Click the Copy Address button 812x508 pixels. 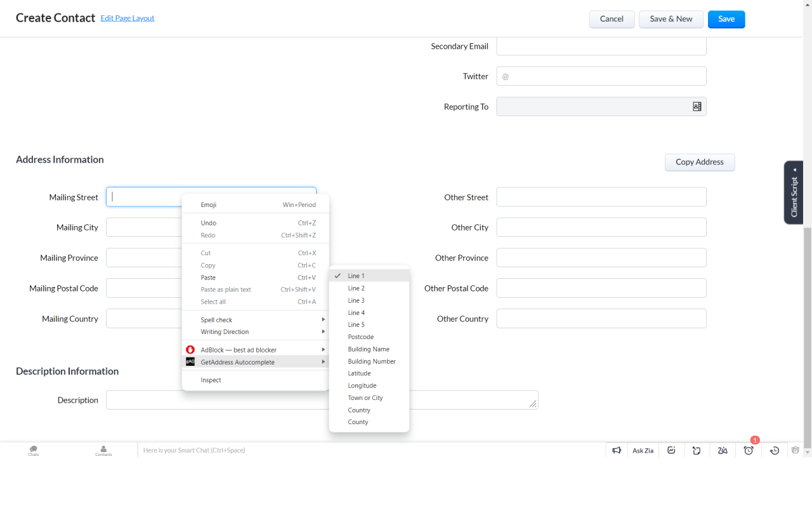point(699,162)
